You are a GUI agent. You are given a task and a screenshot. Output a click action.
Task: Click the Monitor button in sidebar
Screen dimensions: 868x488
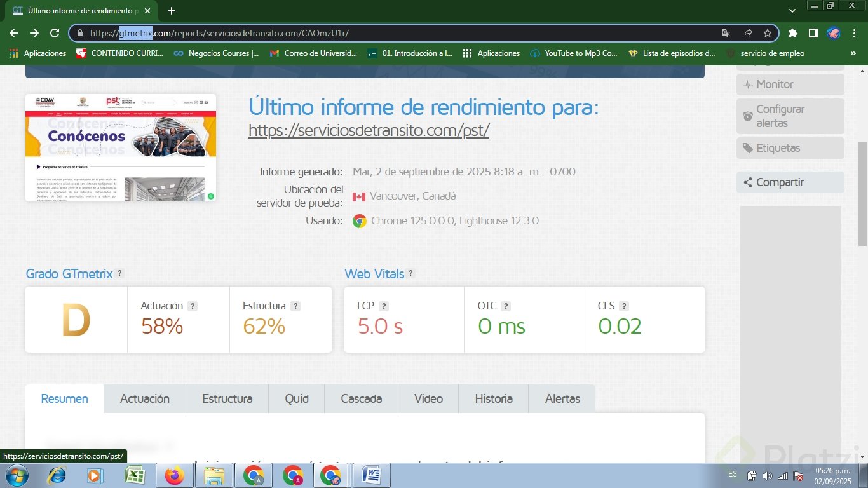[790, 85]
